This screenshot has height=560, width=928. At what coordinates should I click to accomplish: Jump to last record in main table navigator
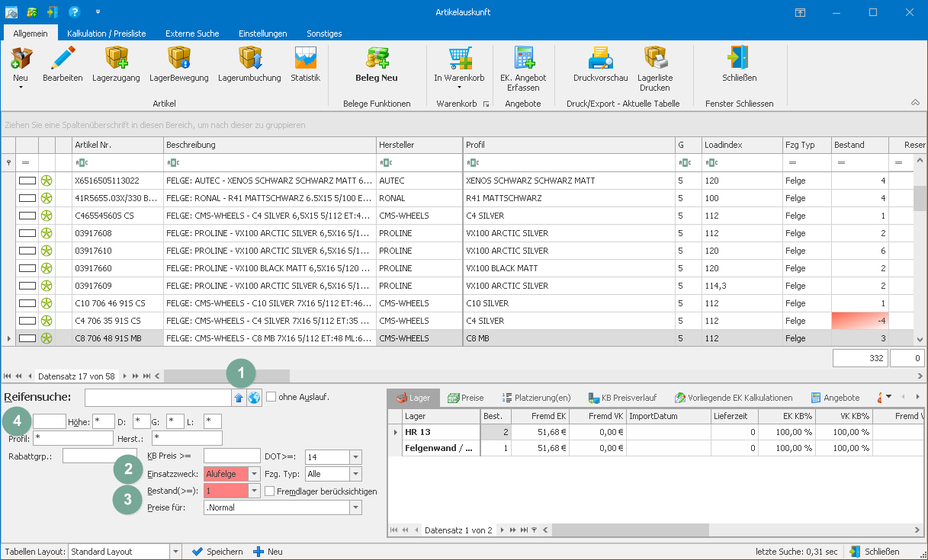(x=146, y=376)
